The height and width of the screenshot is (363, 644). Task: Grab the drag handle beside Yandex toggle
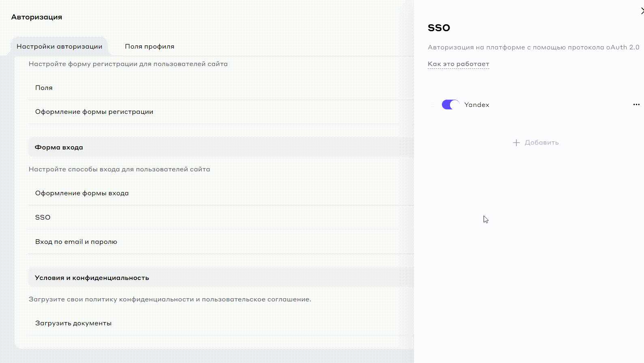click(x=432, y=105)
